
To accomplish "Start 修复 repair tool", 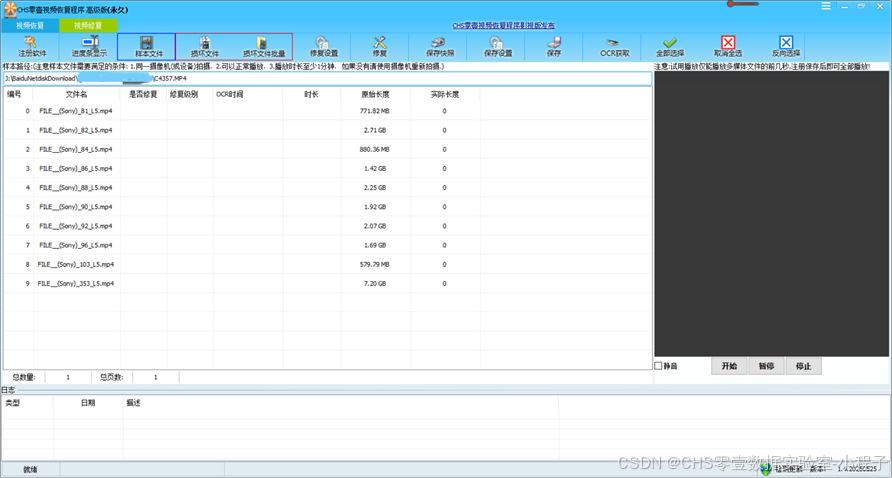I will 379,47.
